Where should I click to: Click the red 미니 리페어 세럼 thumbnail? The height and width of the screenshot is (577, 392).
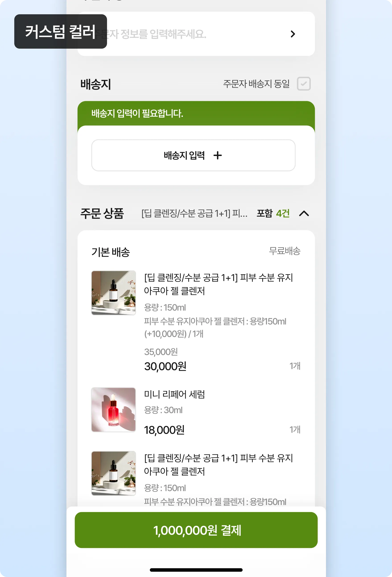point(114,409)
